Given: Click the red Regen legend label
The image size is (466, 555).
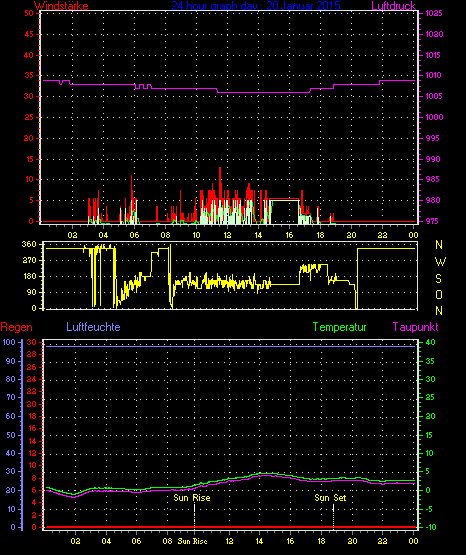Looking at the screenshot, I should pyautogui.click(x=16, y=327).
